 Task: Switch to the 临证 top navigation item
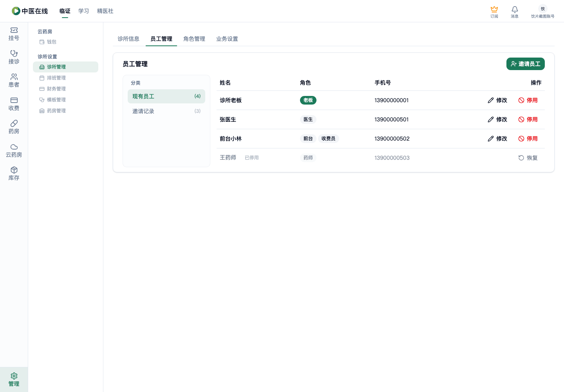tap(65, 11)
